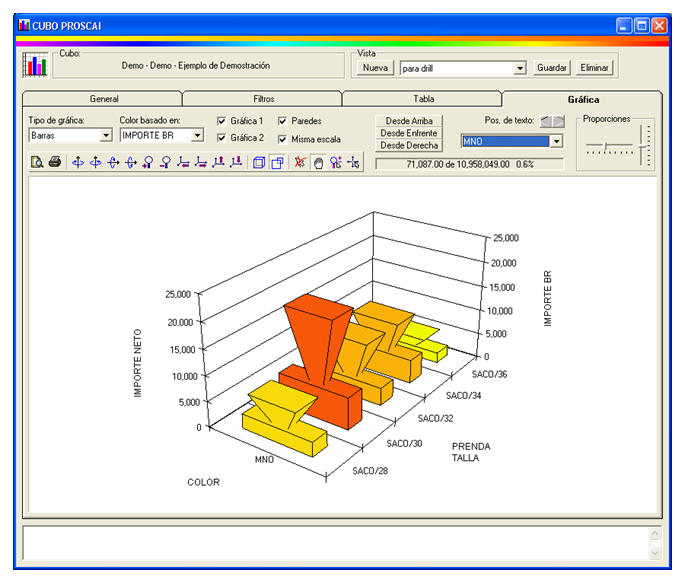Shift the chart right with right-arrow axis icon
The image size is (681, 580).
pyautogui.click(x=201, y=162)
